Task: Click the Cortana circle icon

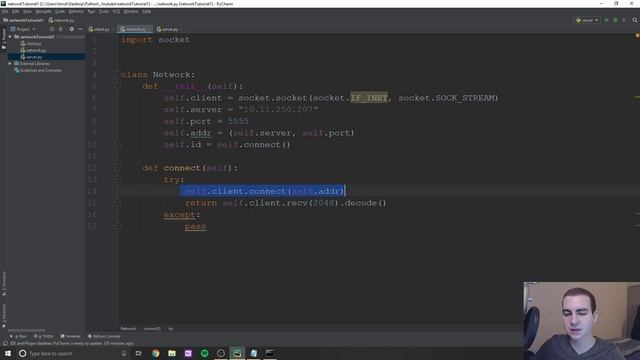Action: [22, 353]
